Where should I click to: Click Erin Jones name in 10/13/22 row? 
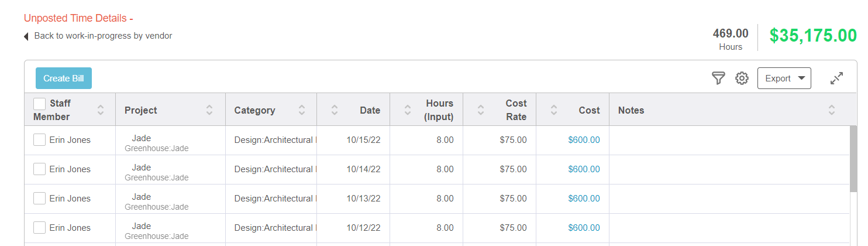click(70, 199)
